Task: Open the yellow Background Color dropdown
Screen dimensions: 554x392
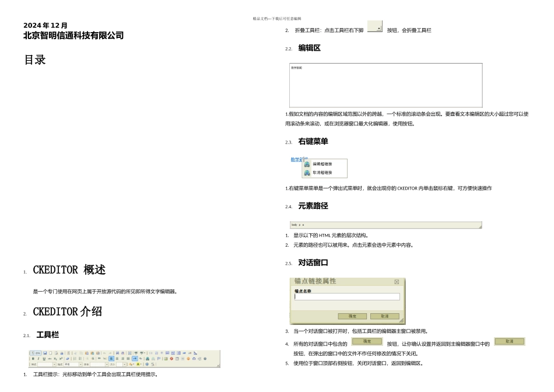Action: 139,365
